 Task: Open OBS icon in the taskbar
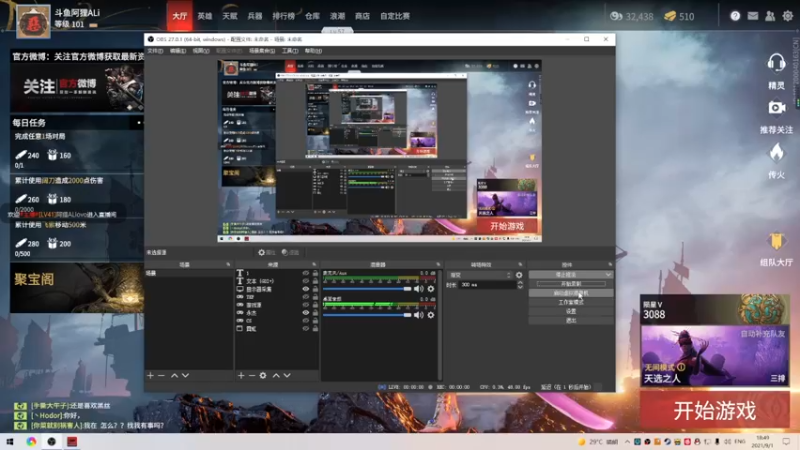[x=52, y=441]
